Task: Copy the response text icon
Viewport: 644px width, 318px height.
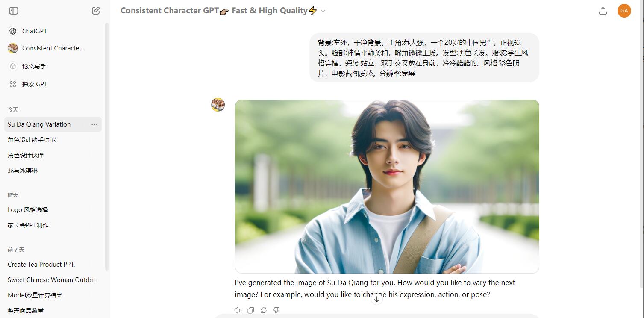Action: 251,310
